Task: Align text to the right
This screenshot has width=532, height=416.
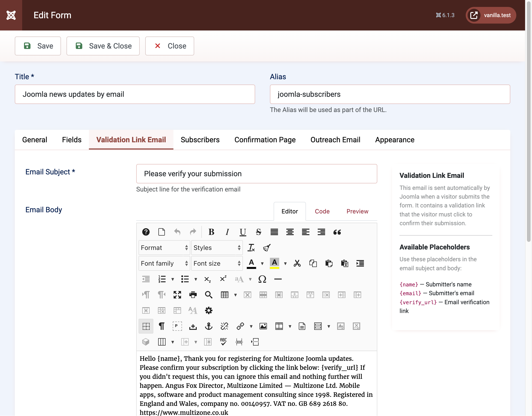Action: point(321,232)
